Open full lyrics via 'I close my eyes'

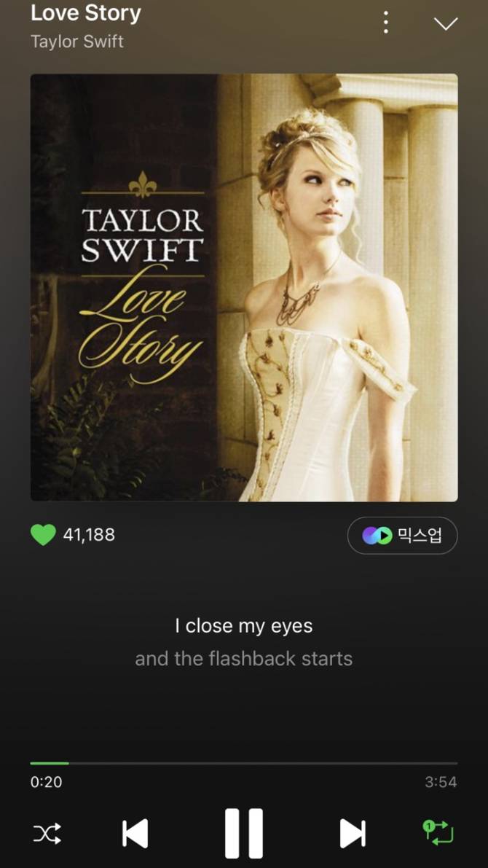pyautogui.click(x=244, y=626)
